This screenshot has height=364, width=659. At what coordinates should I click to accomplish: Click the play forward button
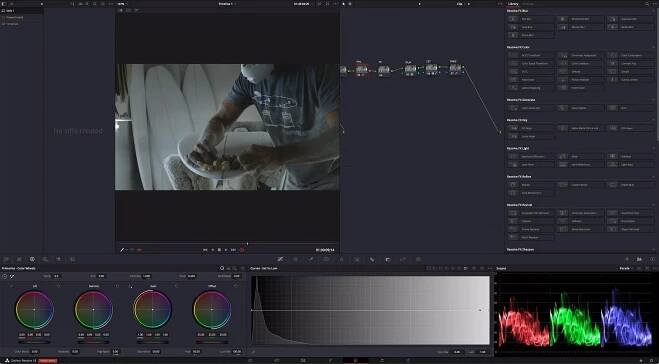[226, 250]
